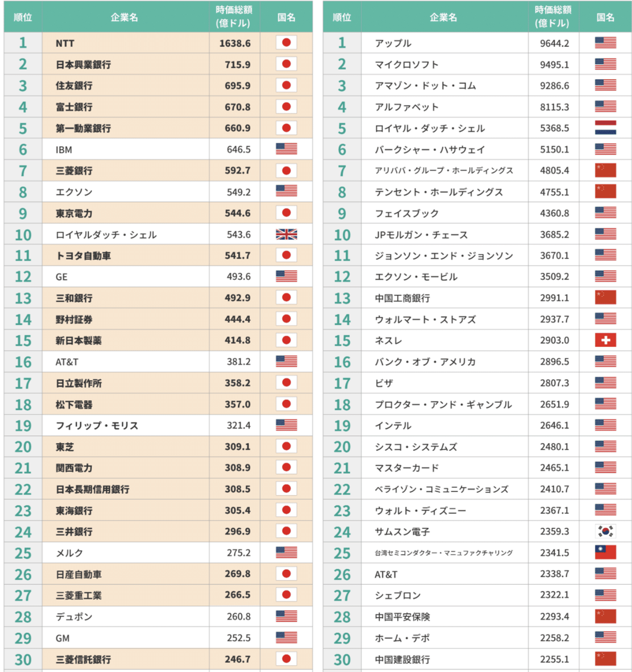
Task: Click the US flag in the インテル row
Action: [x=606, y=425]
